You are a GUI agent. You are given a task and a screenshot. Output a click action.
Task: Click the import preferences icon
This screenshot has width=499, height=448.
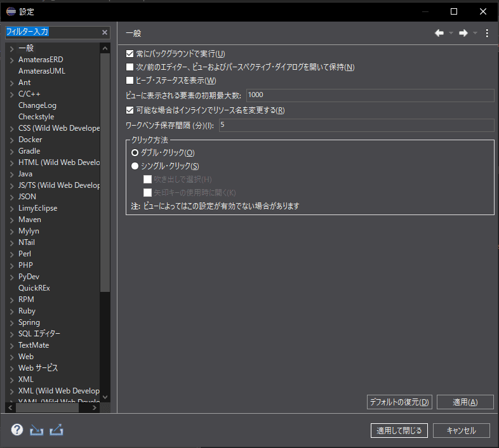point(37,430)
